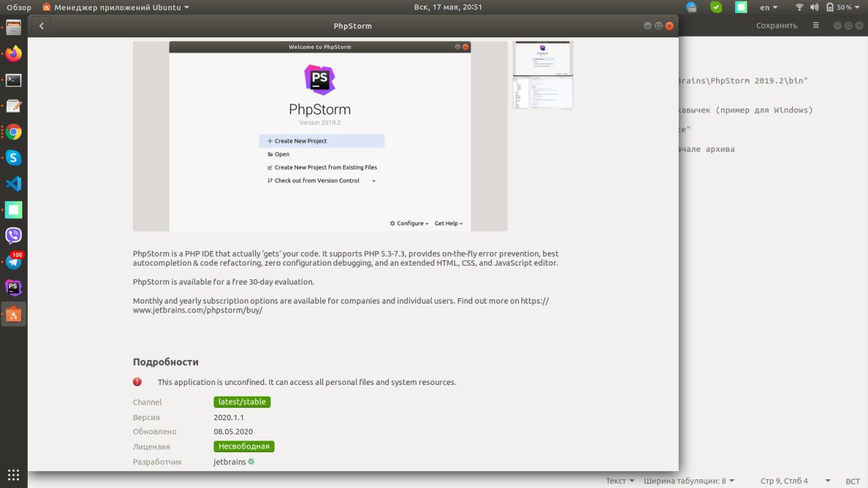868x488 pixels.
Task: Click the red unconfined warning icon
Action: [137, 382]
